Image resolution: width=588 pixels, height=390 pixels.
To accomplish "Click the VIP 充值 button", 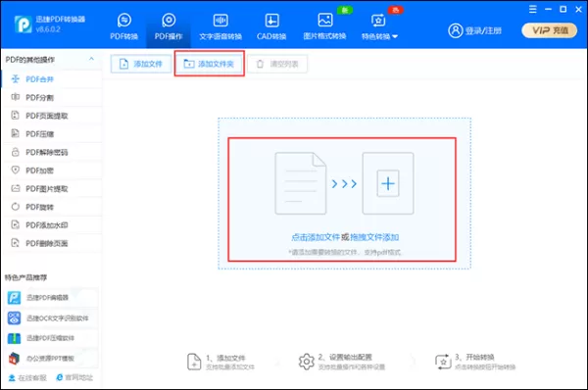I will click(x=550, y=30).
